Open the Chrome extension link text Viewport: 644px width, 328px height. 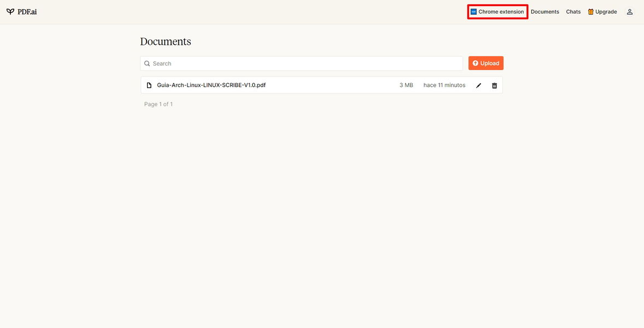pos(501,12)
